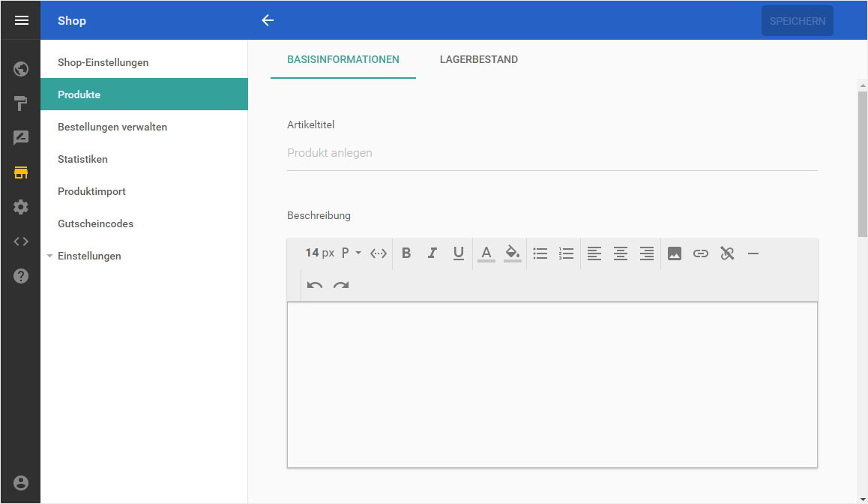
Task: Click into the Beschreibung text area
Action: pyautogui.click(x=552, y=385)
